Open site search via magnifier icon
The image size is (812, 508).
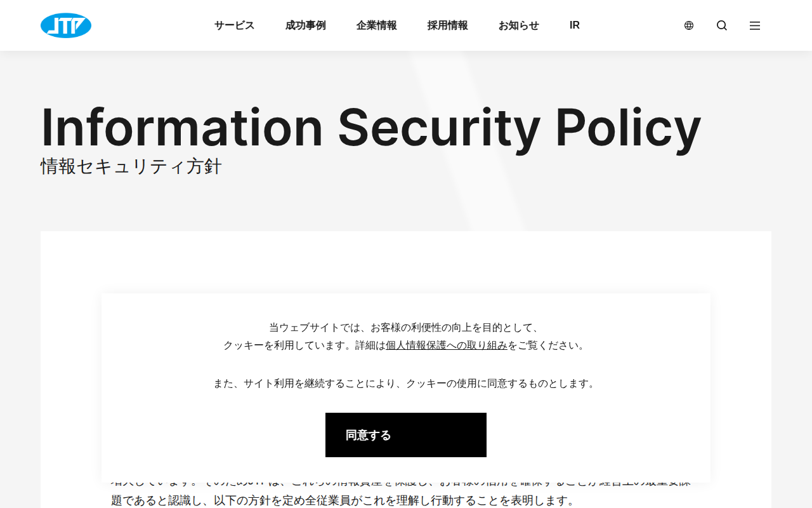722,25
